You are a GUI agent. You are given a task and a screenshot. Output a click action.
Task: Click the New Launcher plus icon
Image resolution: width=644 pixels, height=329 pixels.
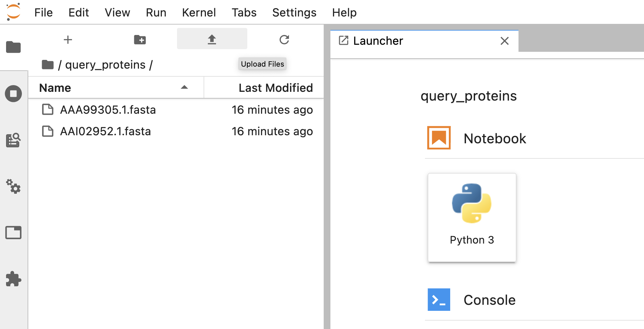pos(68,40)
